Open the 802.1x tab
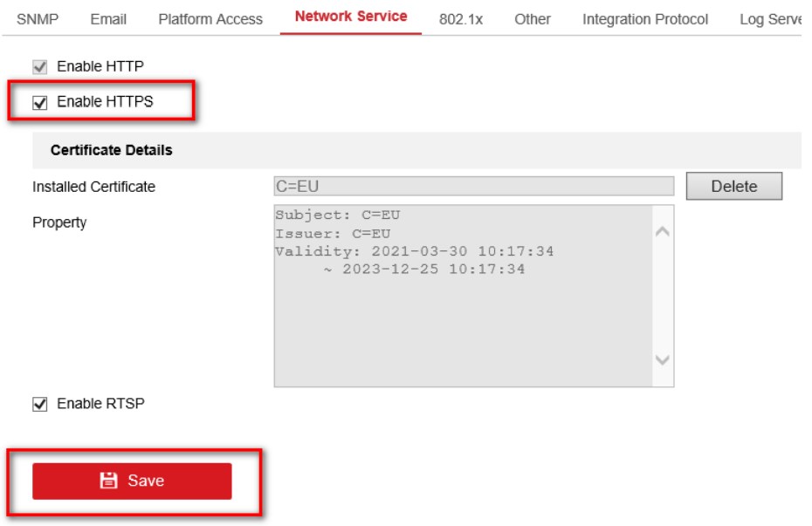The height and width of the screenshot is (526, 812). (461, 18)
